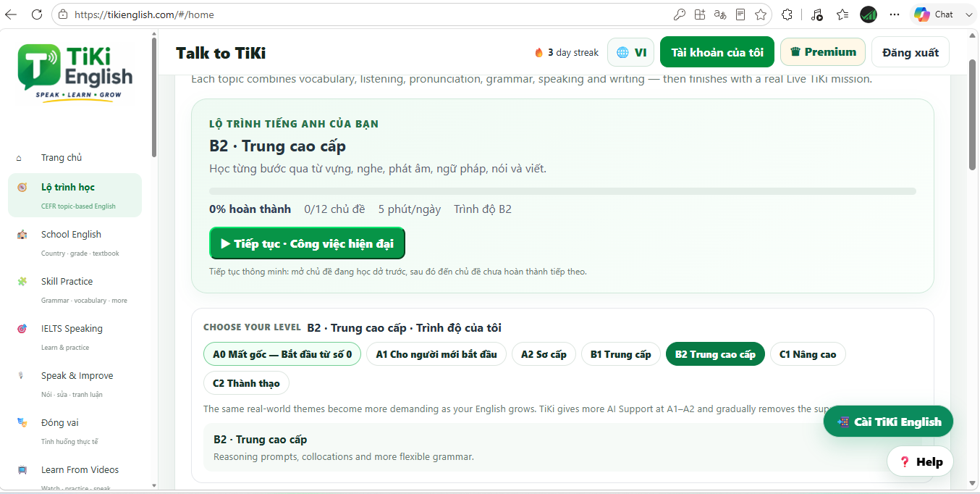Select level A0 Mất gốc
The width and height of the screenshot is (980, 494).
(282, 354)
